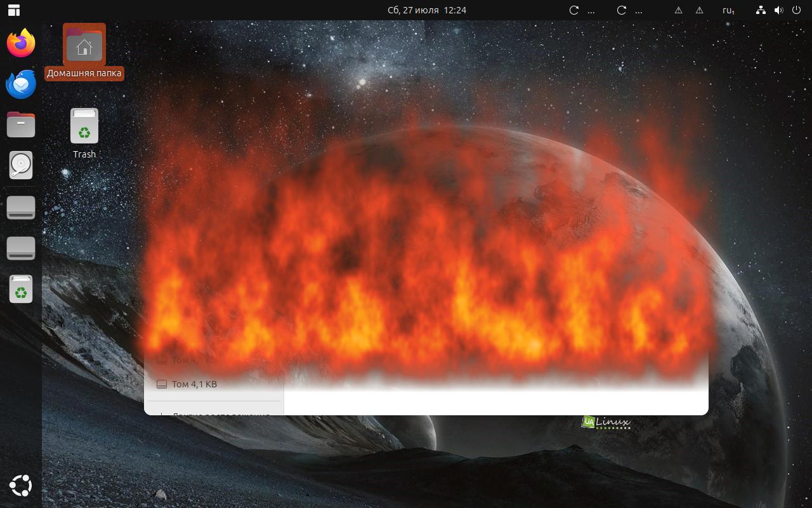Open the Trash icon in the dock
This screenshot has height=508, width=812.
coord(21,289)
